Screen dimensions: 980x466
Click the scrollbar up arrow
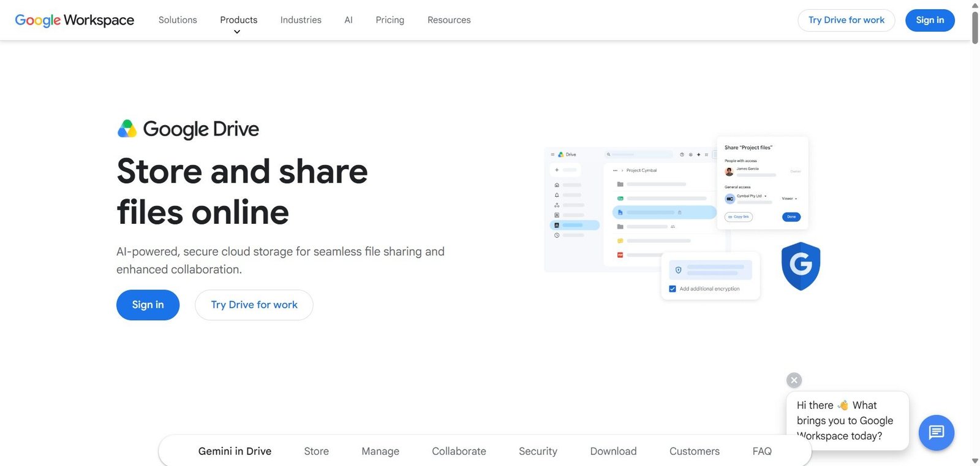click(975, 5)
